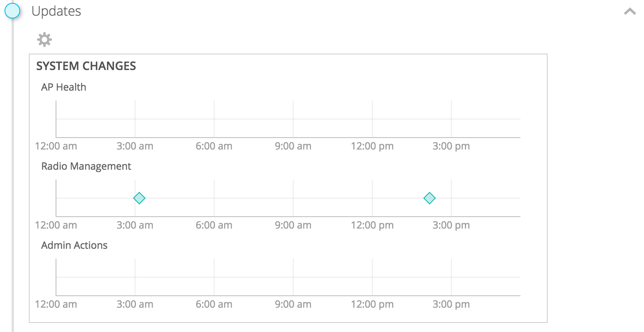The height and width of the screenshot is (332, 644).
Task: Select the Admin Actions chart label
Action: click(x=75, y=245)
